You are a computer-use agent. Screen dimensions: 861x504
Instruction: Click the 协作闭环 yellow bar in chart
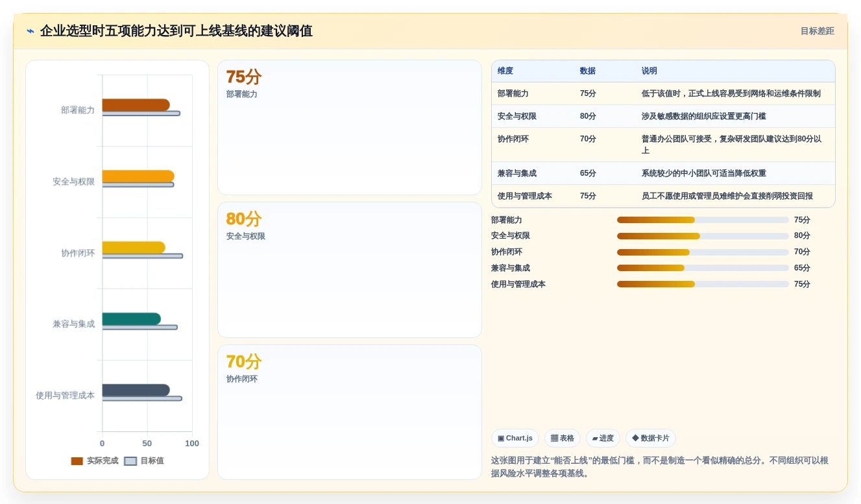134,248
